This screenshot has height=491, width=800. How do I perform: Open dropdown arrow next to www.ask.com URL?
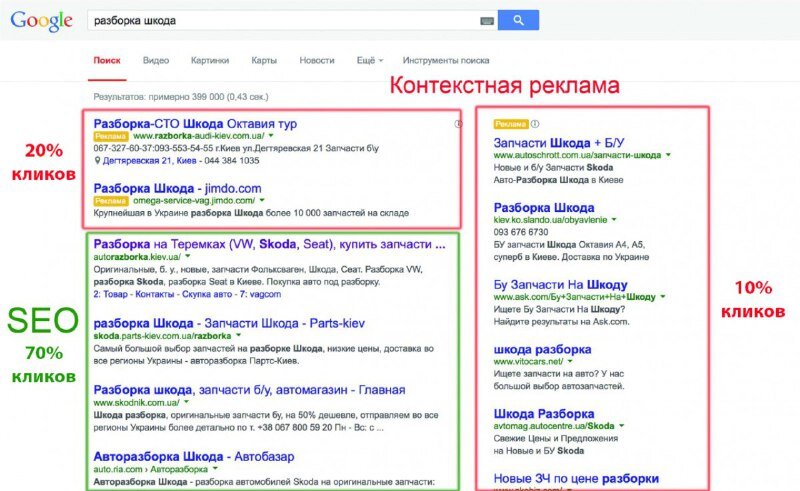click(663, 297)
